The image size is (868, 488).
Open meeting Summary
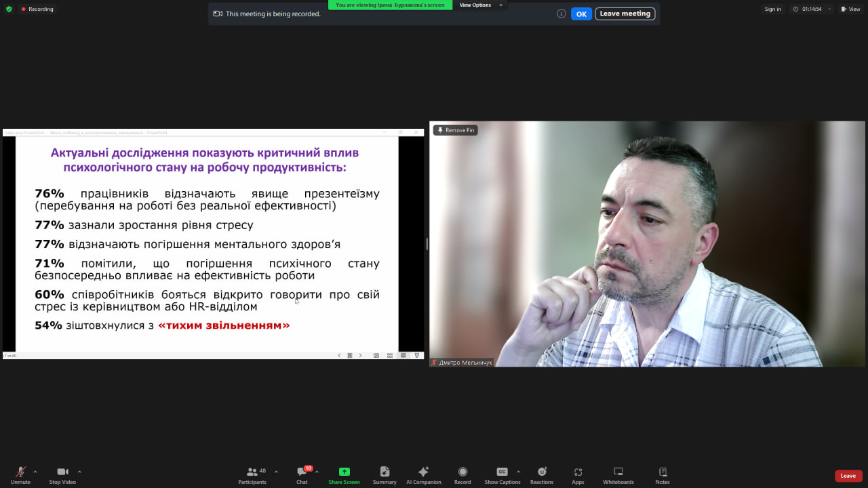[384, 475]
